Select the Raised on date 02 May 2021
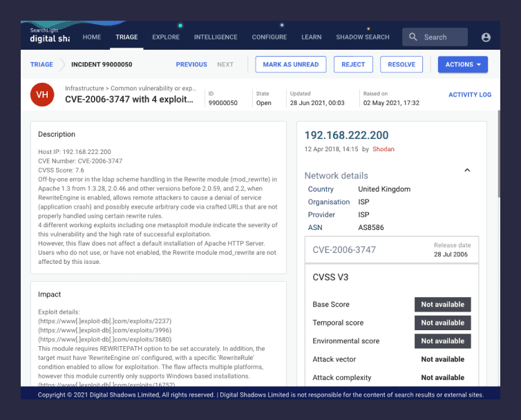Image resolution: width=521 pixels, height=420 pixels. pyautogui.click(x=391, y=103)
